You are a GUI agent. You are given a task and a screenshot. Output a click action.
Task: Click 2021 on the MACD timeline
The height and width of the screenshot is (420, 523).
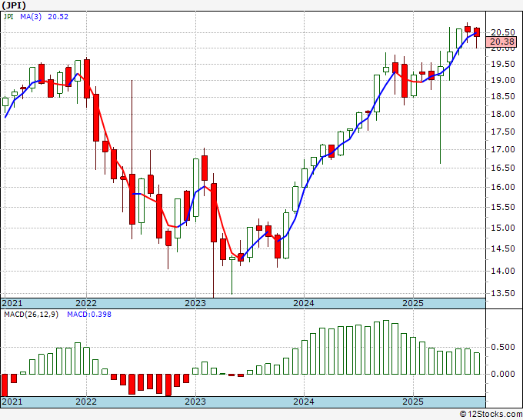[x=12, y=402]
